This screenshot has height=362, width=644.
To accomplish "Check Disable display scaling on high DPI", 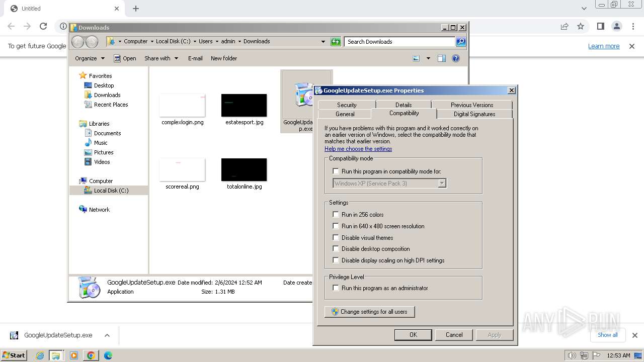I will point(336,260).
